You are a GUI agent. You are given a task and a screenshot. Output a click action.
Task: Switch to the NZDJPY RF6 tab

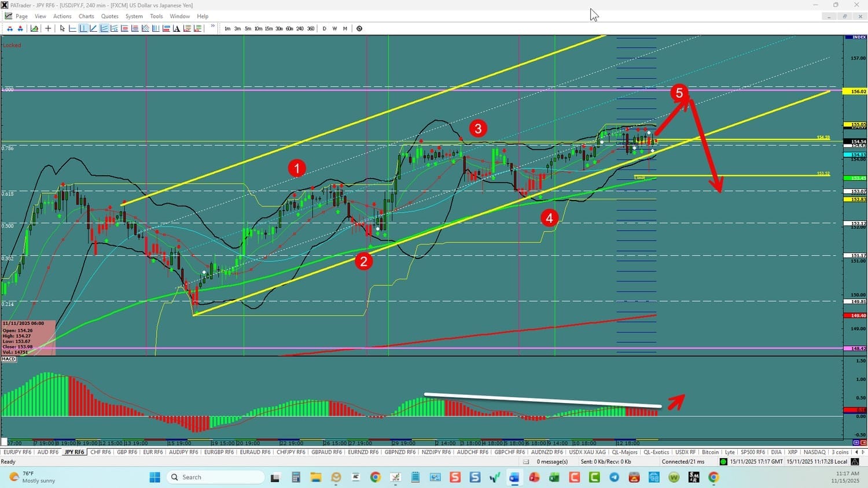click(x=437, y=452)
